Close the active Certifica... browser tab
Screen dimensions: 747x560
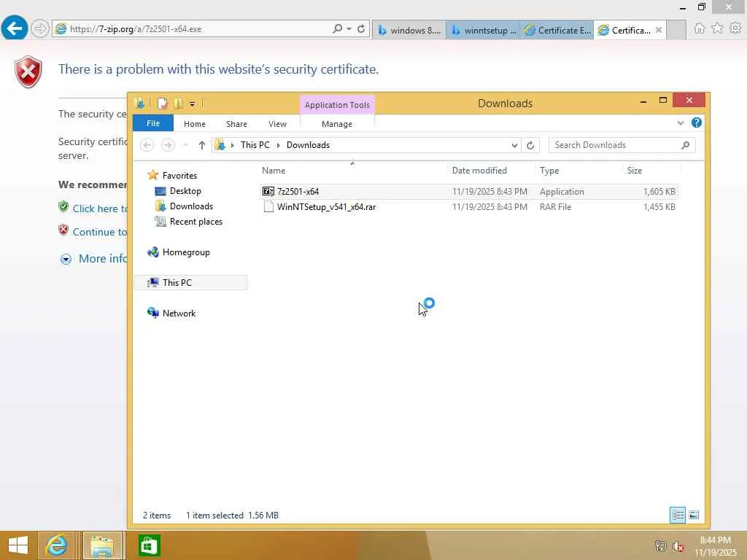659,30
